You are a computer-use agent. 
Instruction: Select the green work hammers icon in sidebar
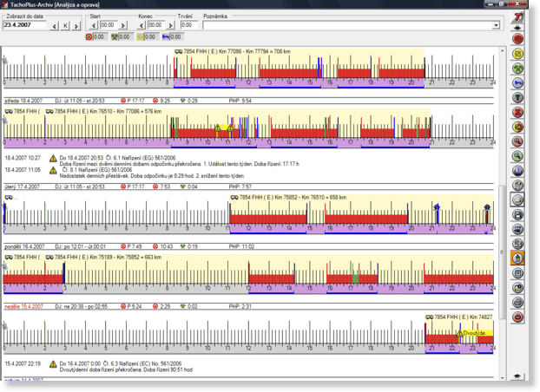tap(517, 69)
